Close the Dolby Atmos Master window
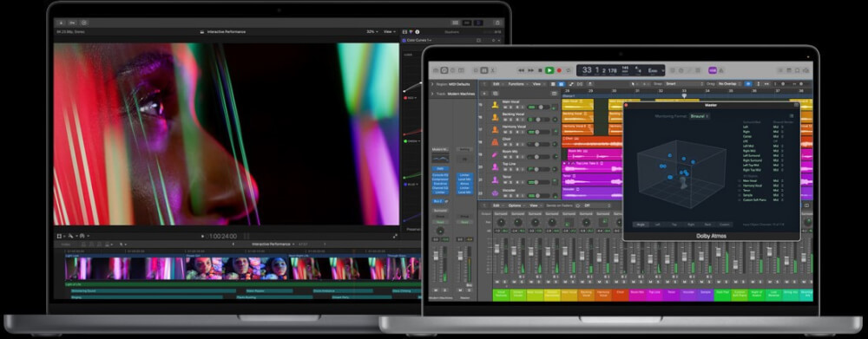Viewport: 868px width, 339px height. tap(626, 105)
